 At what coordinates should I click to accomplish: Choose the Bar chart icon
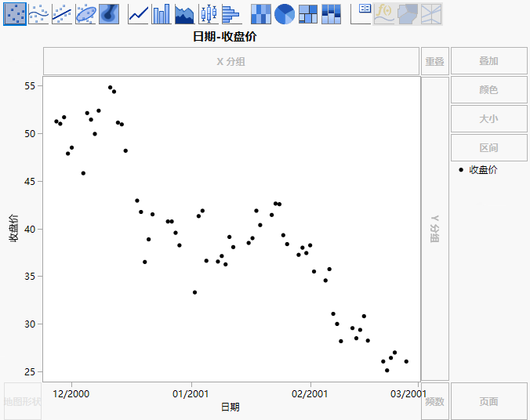tap(161, 13)
